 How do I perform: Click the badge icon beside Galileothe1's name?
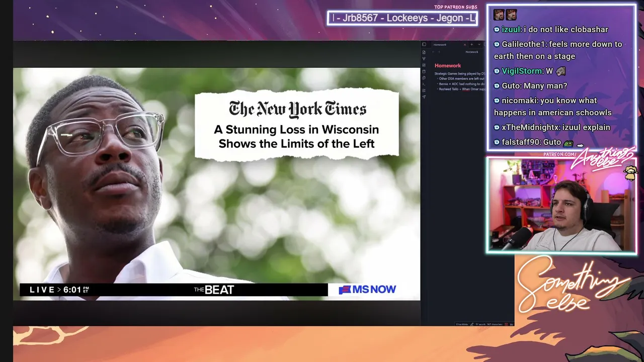coord(497,44)
